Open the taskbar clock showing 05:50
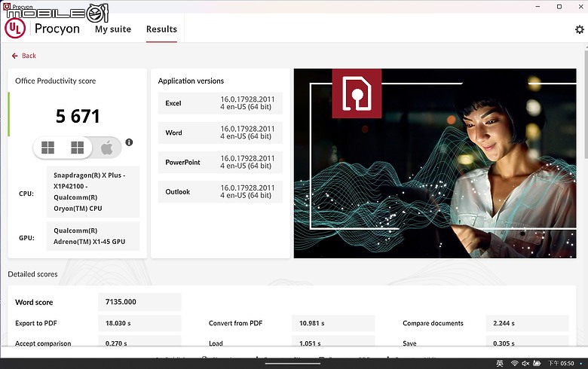 (561, 364)
